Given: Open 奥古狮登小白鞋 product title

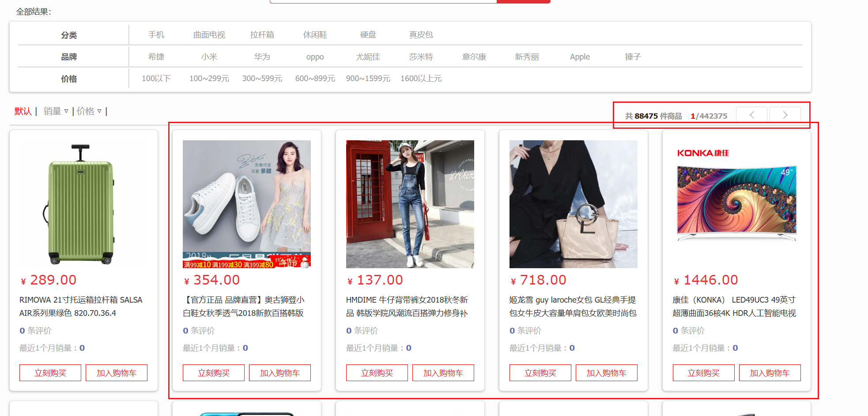Looking at the screenshot, I should 244,307.
